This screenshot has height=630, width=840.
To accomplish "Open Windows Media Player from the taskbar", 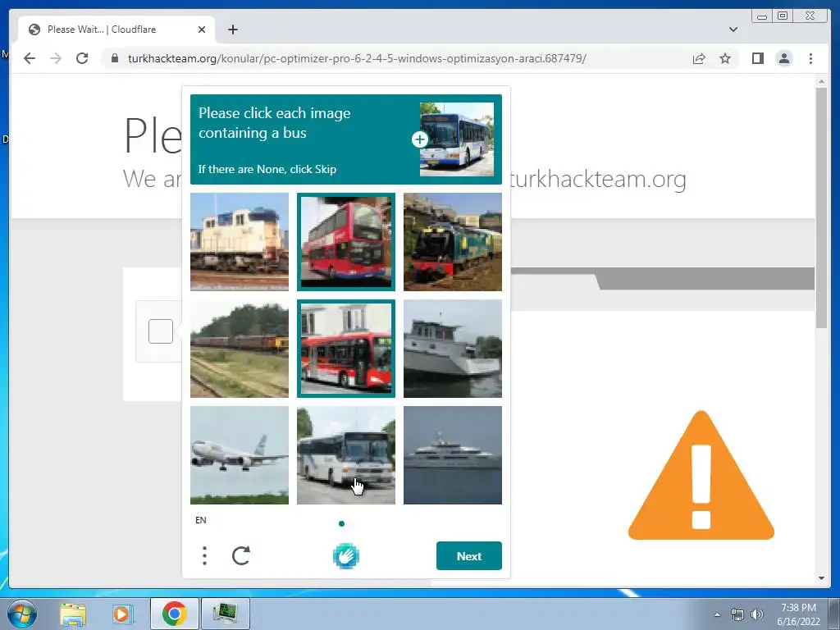I will (x=121, y=614).
